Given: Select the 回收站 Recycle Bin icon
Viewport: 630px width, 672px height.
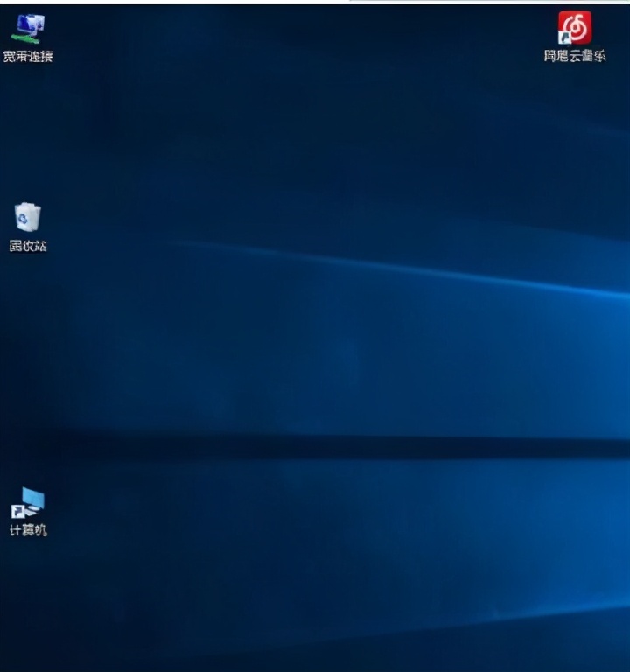Looking at the screenshot, I should point(28,217).
